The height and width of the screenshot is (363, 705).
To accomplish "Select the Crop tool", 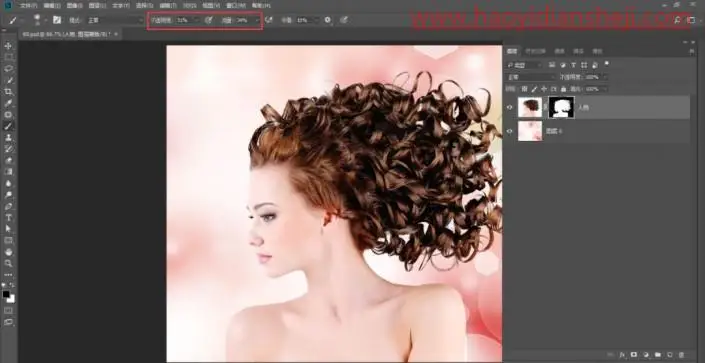I will tap(9, 92).
